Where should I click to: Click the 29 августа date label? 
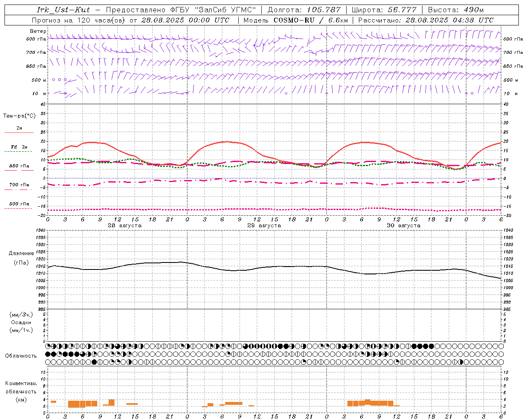(264, 226)
